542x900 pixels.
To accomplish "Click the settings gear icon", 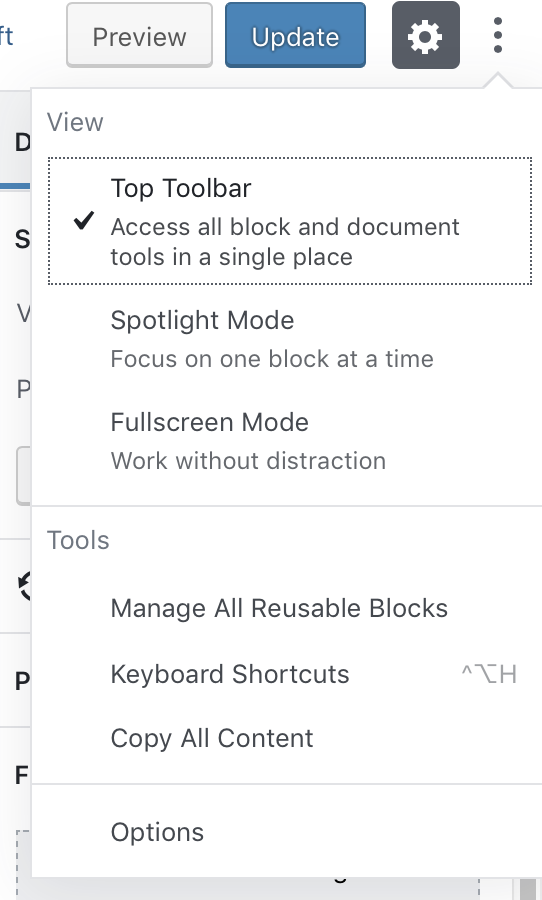I will click(x=425, y=36).
